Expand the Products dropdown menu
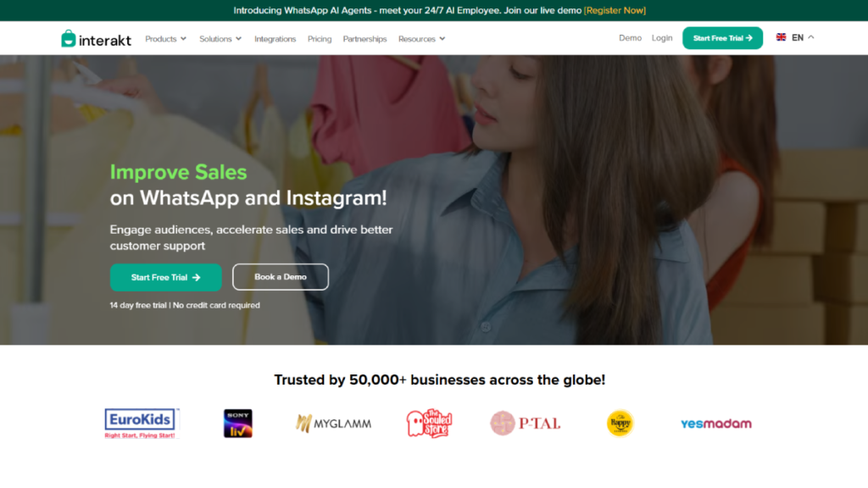 click(165, 39)
